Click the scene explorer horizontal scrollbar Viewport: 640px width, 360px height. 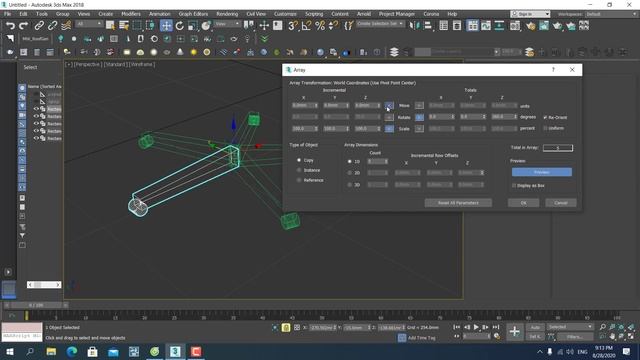(44, 284)
